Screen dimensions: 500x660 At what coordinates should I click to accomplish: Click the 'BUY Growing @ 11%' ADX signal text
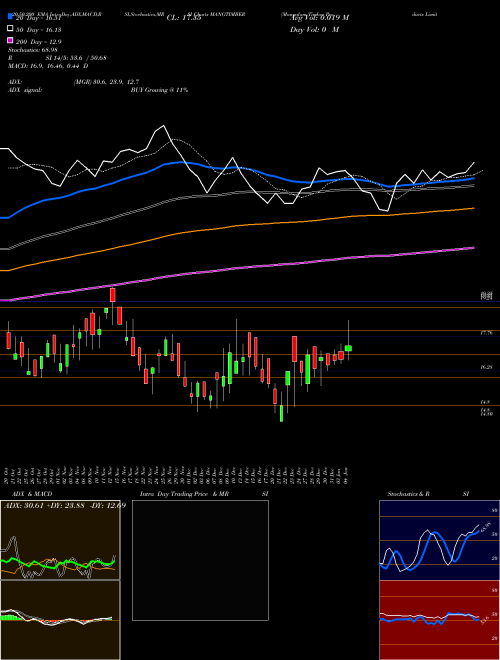[159, 90]
